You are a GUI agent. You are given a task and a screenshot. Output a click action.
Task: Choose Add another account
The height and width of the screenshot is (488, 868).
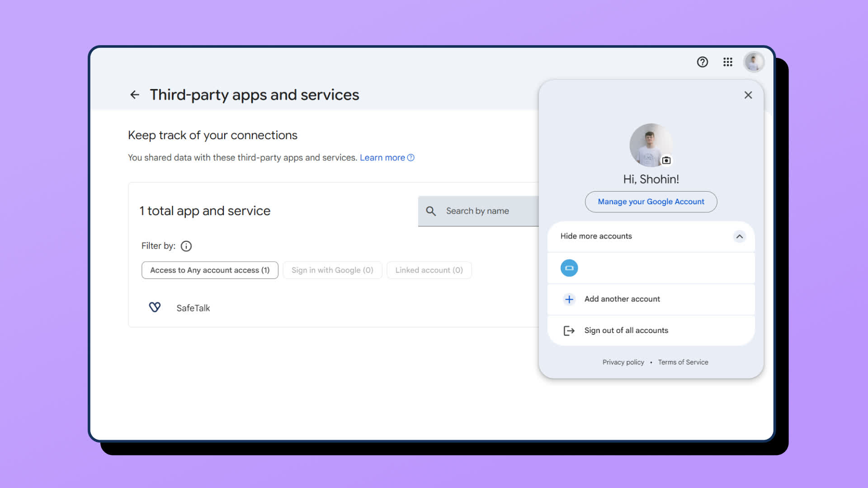tap(622, 299)
